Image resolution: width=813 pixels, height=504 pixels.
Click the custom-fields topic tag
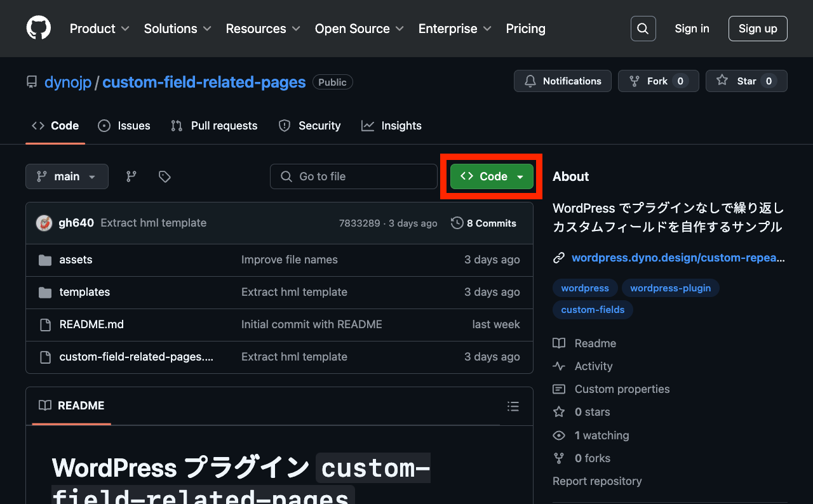pyautogui.click(x=593, y=310)
